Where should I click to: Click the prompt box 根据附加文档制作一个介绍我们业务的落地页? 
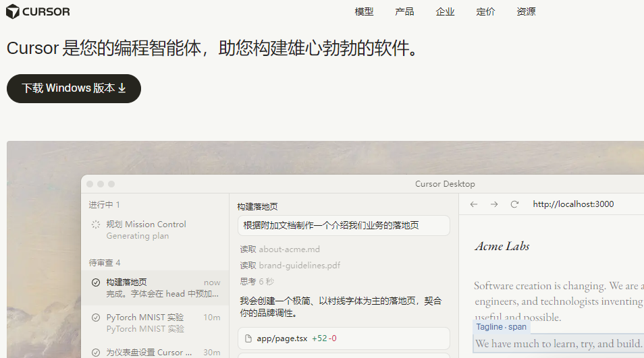click(344, 226)
